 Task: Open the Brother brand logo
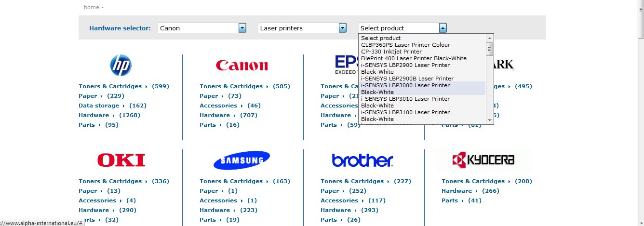tap(362, 160)
